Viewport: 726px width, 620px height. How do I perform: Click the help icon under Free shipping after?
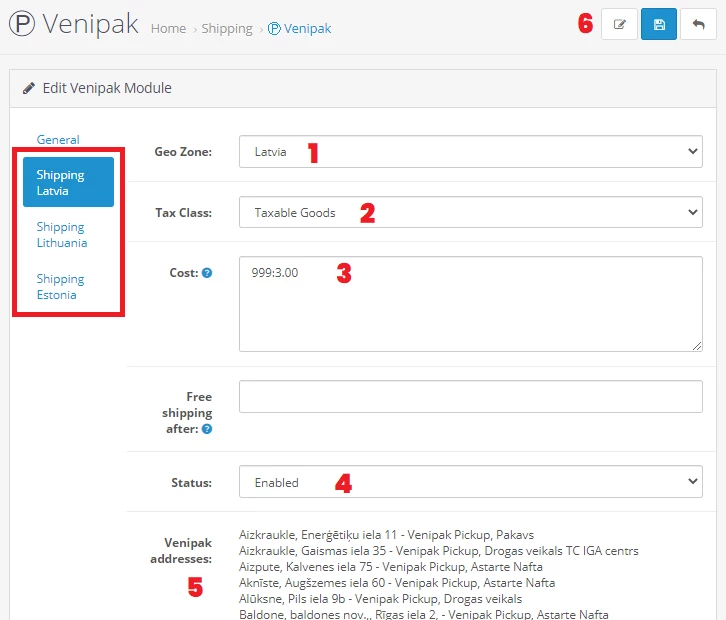click(x=207, y=429)
